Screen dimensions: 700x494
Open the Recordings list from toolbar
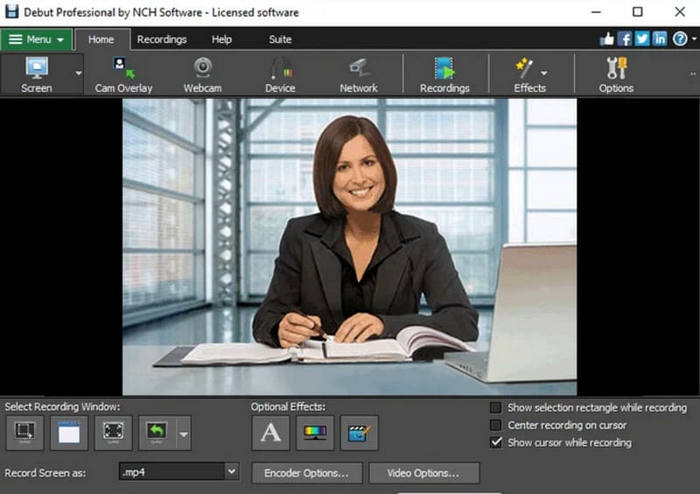tap(444, 74)
